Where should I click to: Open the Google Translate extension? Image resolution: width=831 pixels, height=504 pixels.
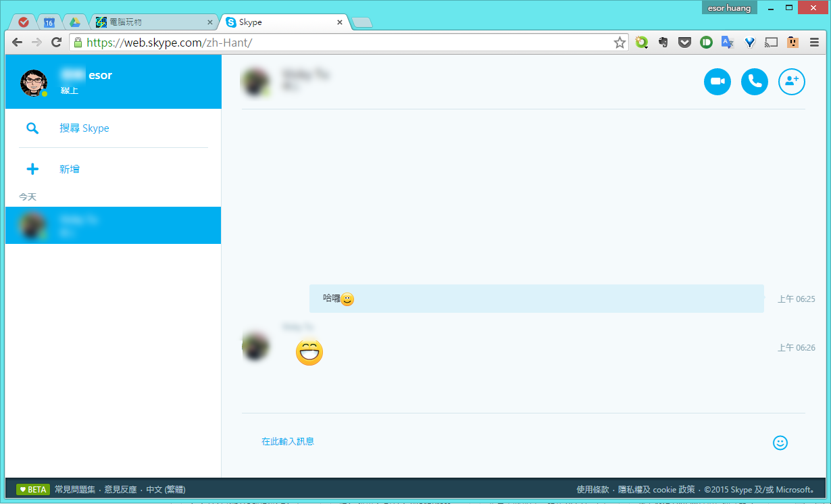728,42
